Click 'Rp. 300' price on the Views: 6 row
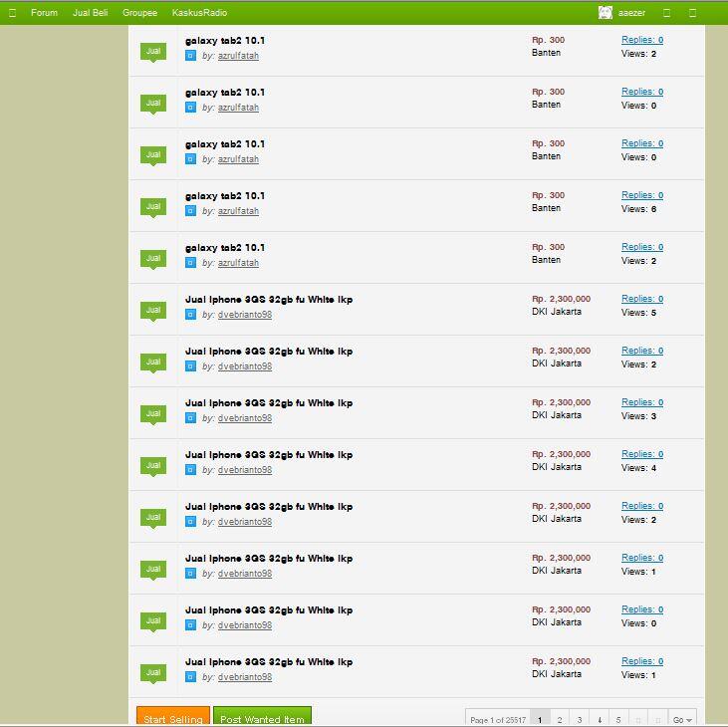 tap(549, 195)
